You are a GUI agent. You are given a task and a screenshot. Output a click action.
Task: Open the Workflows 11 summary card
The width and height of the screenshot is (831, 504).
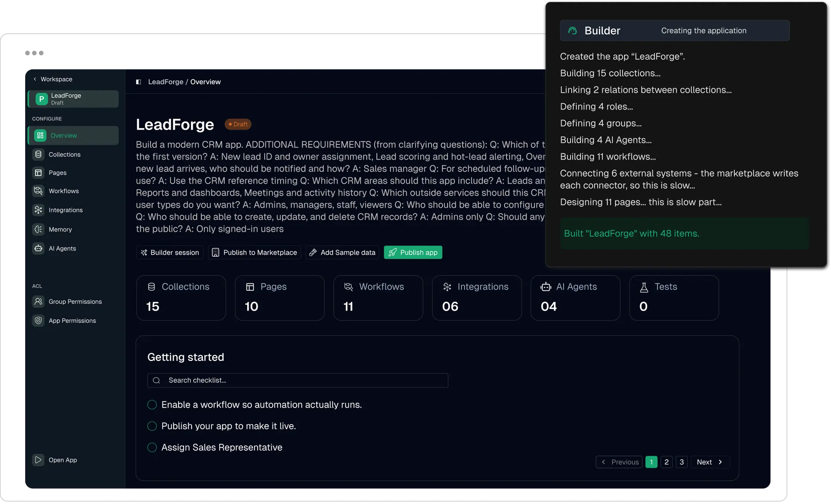[x=378, y=298]
